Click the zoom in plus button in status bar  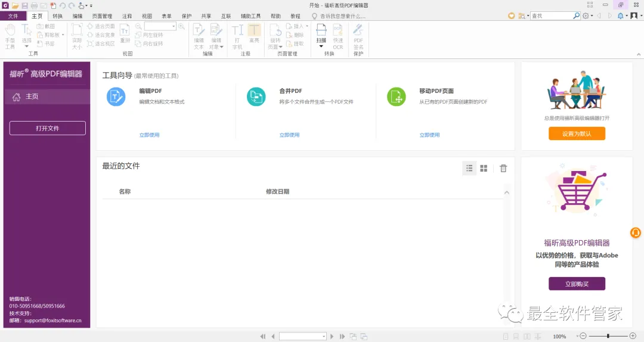633,336
